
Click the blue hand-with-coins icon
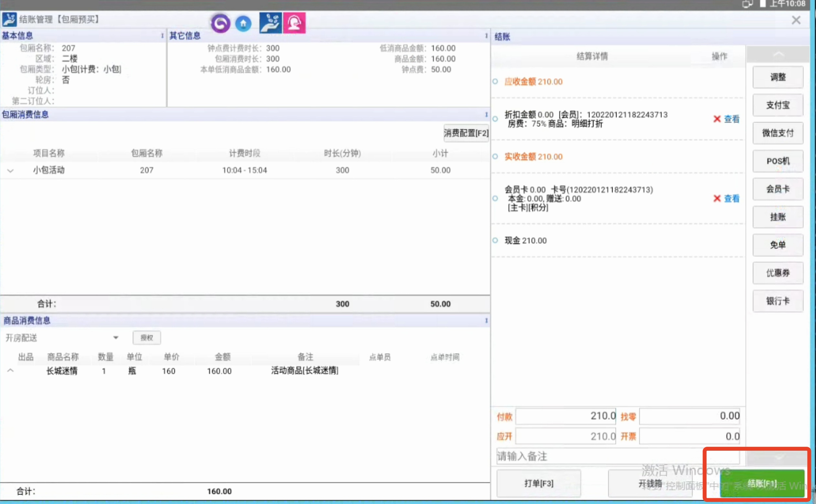pyautogui.click(x=271, y=23)
